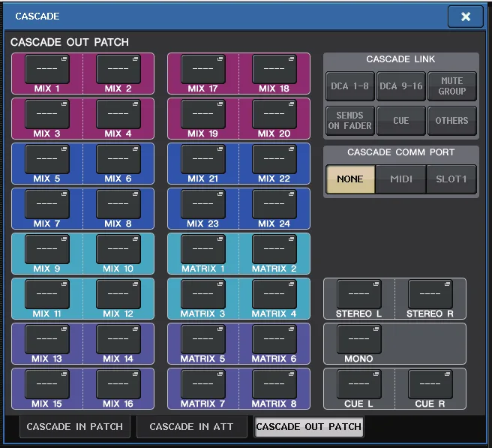
Task: Toggle DCA 9-16 cascade link
Action: (400, 86)
